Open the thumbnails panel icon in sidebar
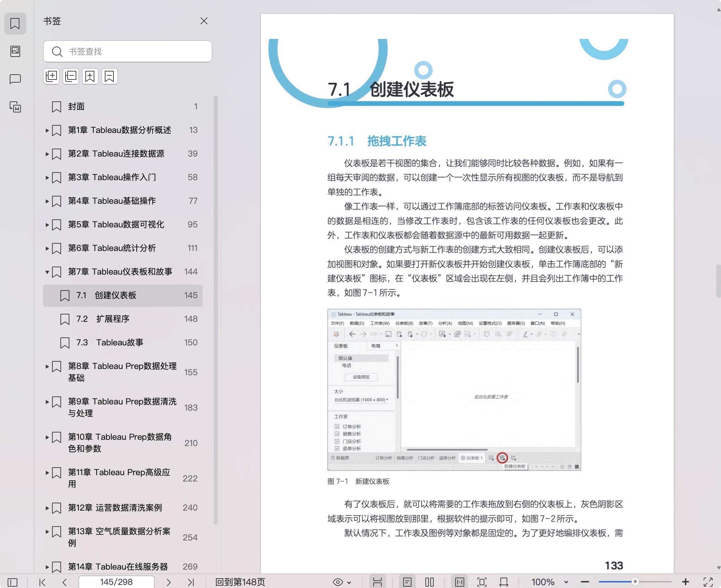Viewport: 721px width, 588px height. tap(15, 51)
